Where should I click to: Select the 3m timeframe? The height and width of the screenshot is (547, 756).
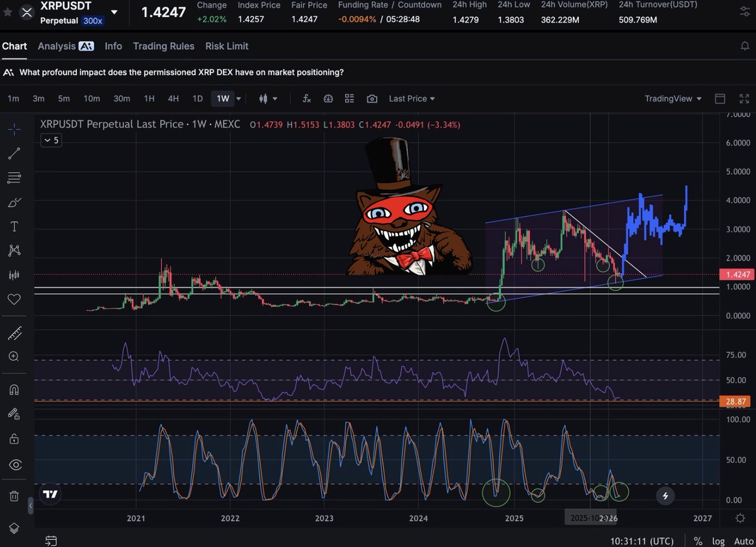tap(38, 98)
